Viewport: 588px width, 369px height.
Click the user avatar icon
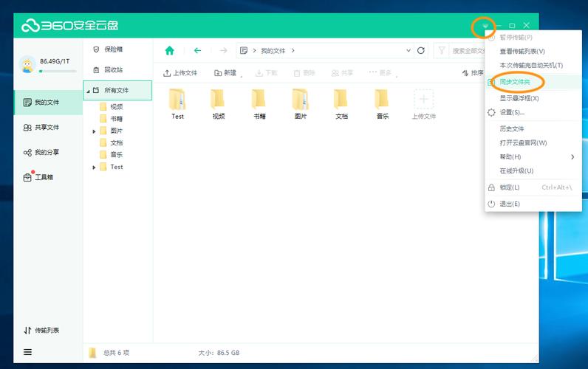tap(27, 65)
